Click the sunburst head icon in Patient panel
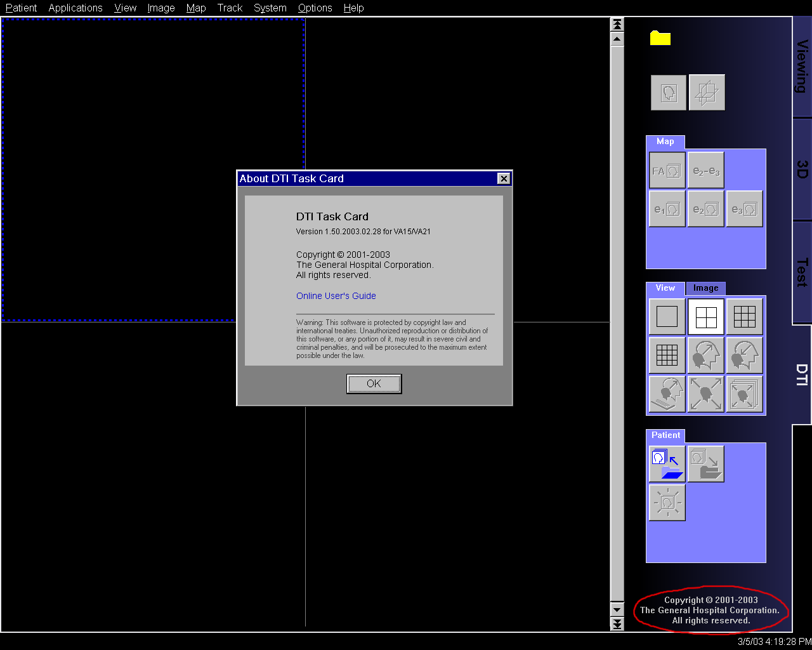This screenshot has width=812, height=650. point(667,503)
